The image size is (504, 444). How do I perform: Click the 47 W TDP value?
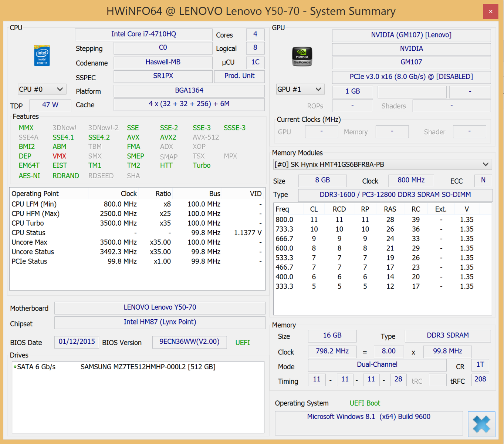tap(50, 105)
